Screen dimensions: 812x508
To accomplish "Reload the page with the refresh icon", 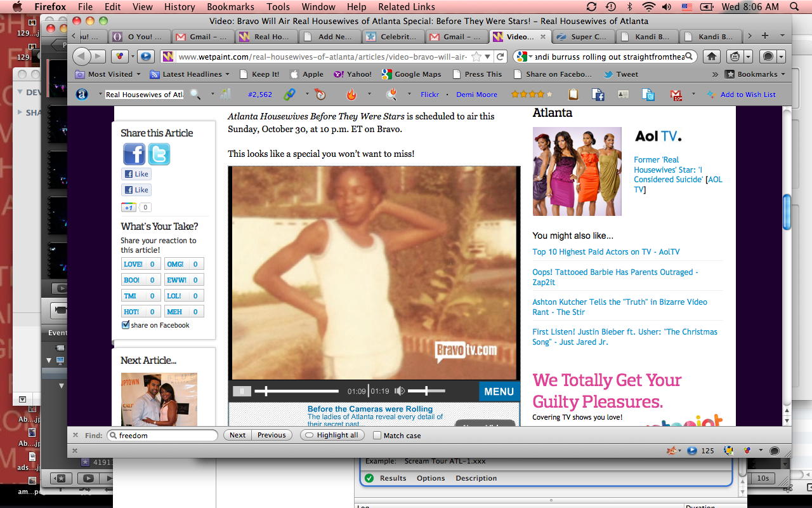I will coord(500,57).
